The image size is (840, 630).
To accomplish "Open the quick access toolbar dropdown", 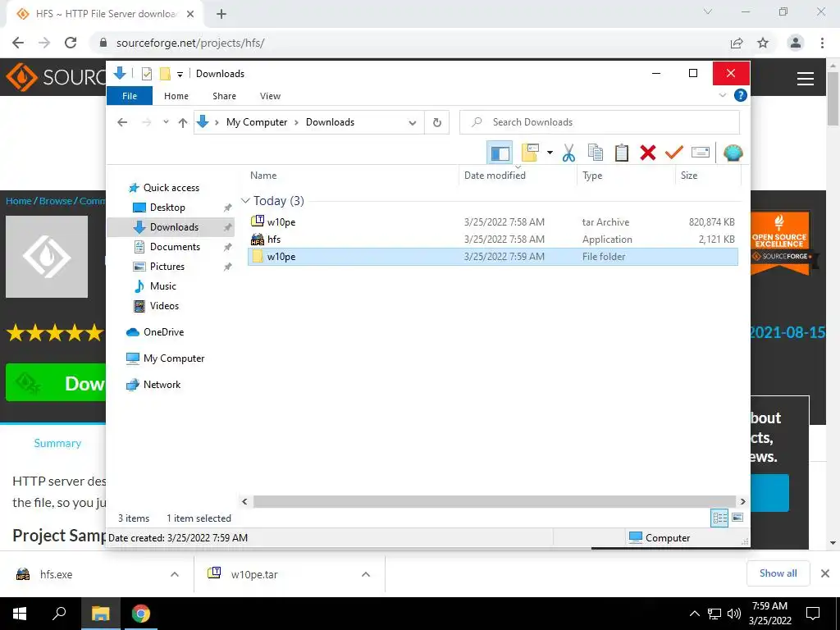I will click(x=180, y=75).
